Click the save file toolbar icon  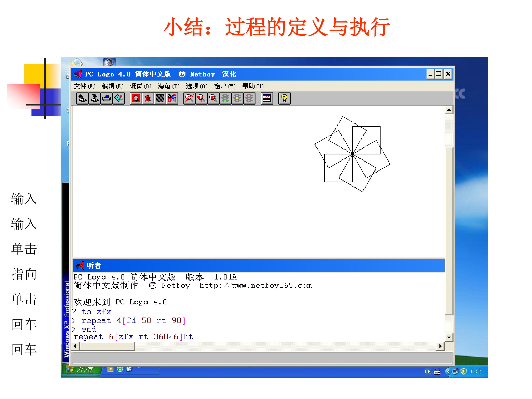95,98
